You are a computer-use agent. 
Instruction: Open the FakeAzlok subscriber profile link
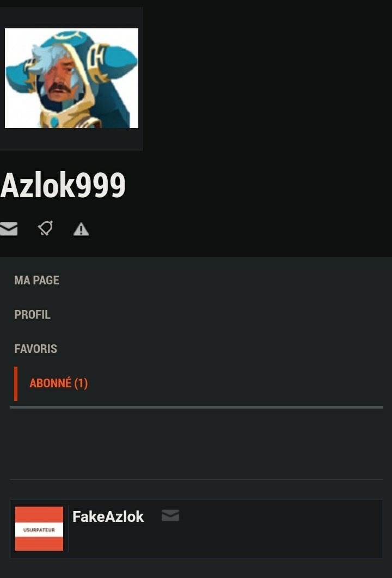click(108, 517)
